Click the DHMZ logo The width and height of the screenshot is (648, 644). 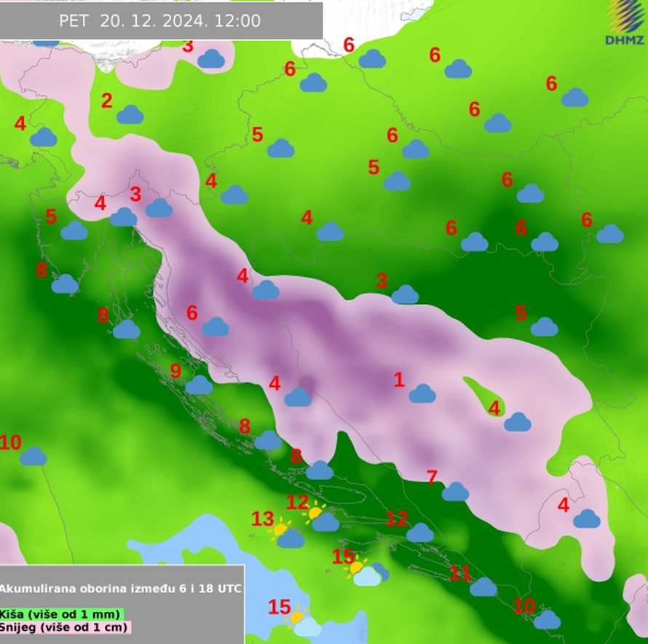625,16
